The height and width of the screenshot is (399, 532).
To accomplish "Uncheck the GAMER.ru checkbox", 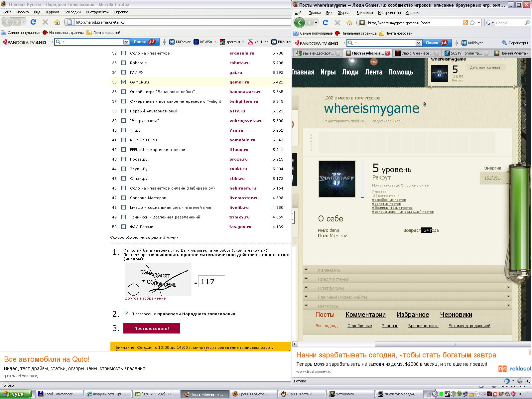I will coord(124,82).
